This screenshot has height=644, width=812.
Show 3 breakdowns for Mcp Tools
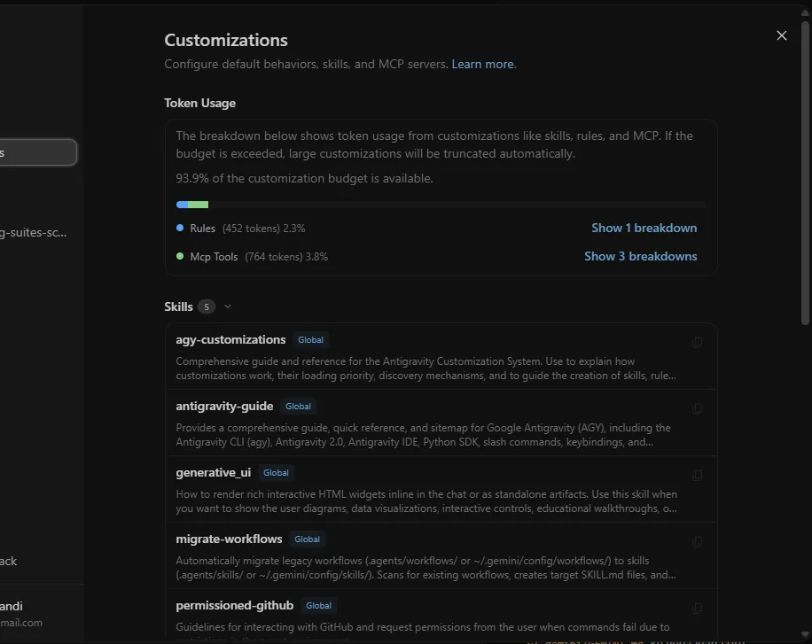(640, 256)
